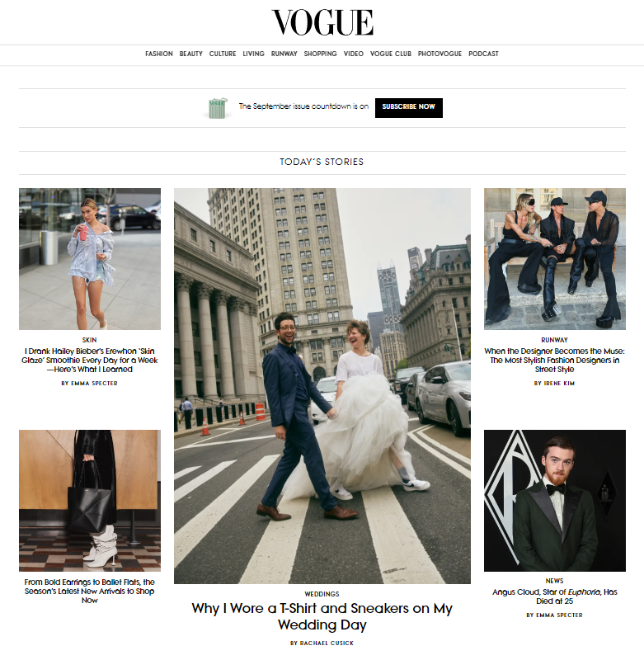Open the Hailey Bieber smoothie photo
Viewport: 644px width, 660px height.
pyautogui.click(x=90, y=259)
